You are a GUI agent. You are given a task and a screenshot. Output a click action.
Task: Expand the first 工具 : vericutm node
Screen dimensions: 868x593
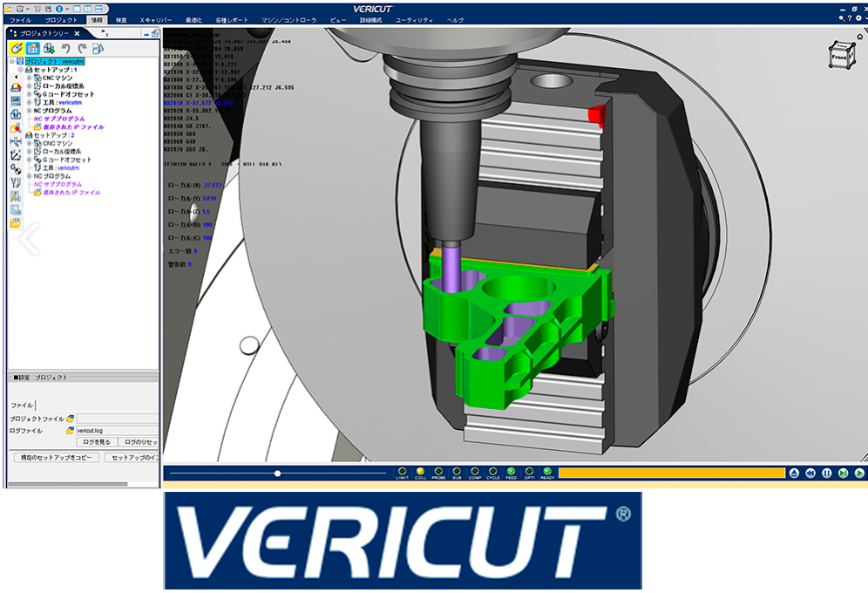pos(30,102)
